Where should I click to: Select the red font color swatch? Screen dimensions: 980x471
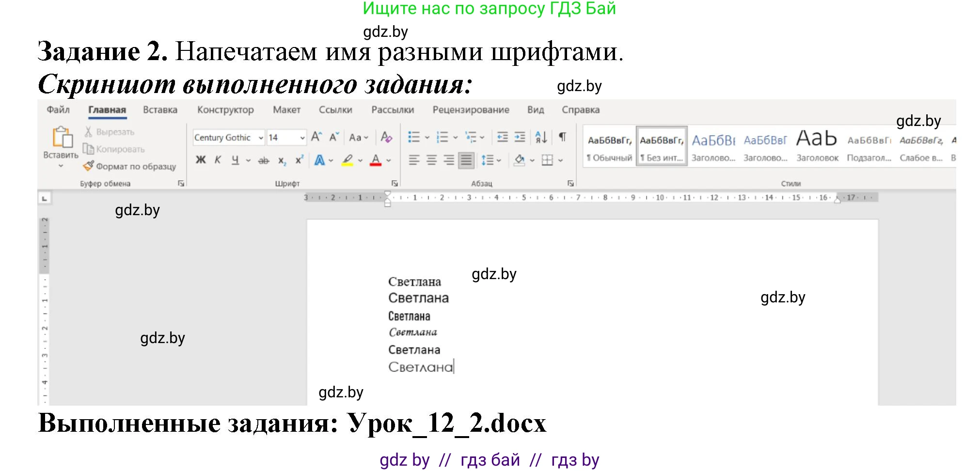tap(376, 165)
